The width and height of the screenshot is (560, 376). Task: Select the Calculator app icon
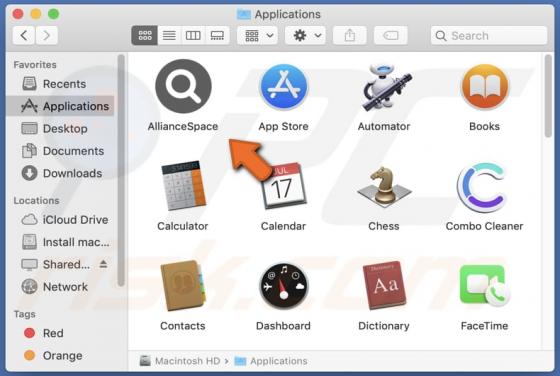(184, 185)
